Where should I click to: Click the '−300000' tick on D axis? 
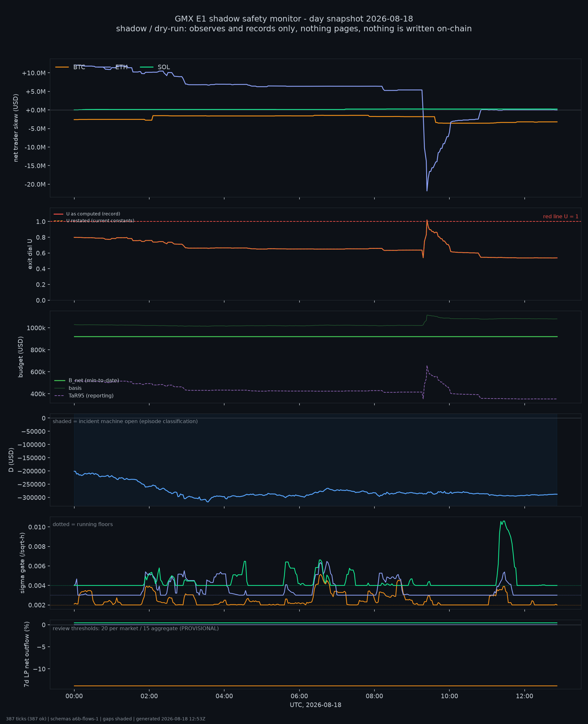[32, 497]
